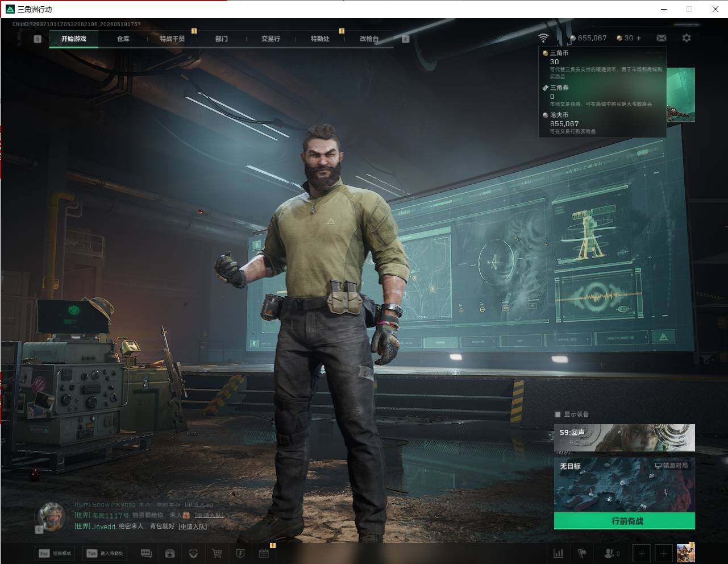
Task: Open the S9:回声 season banner
Action: tap(625, 438)
